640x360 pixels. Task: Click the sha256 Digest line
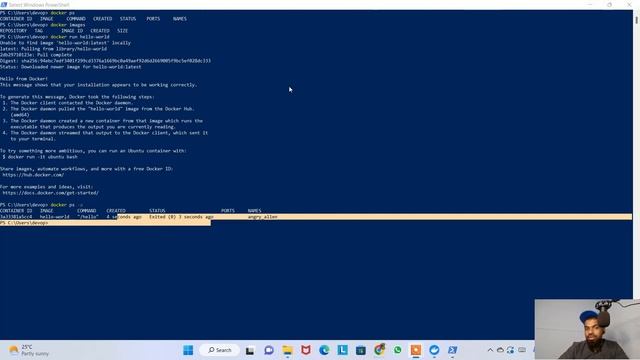pyautogui.click(x=105, y=61)
